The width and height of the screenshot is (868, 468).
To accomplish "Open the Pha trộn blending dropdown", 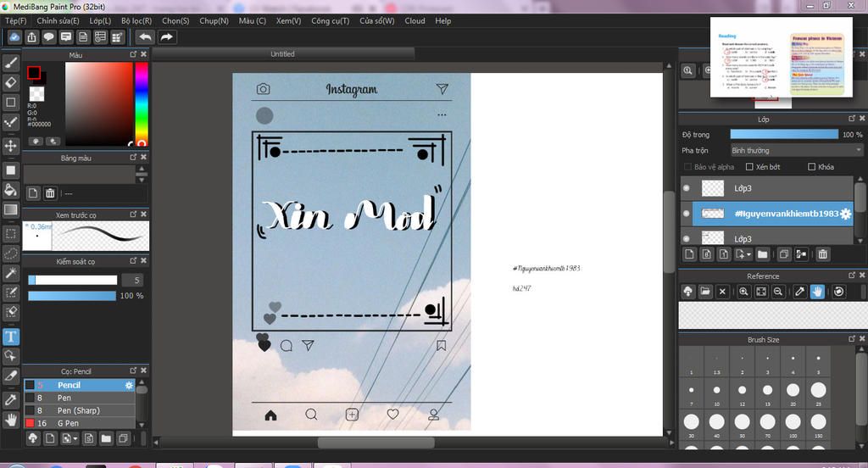I will 796,150.
